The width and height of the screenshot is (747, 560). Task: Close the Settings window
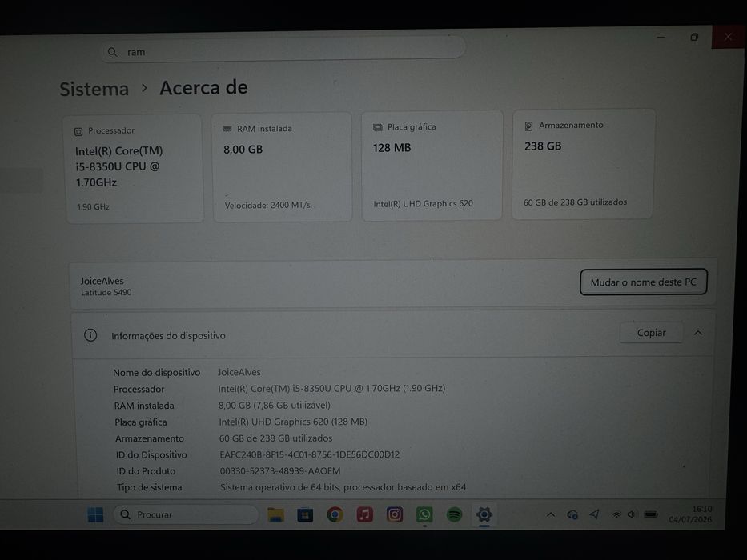pos(728,37)
